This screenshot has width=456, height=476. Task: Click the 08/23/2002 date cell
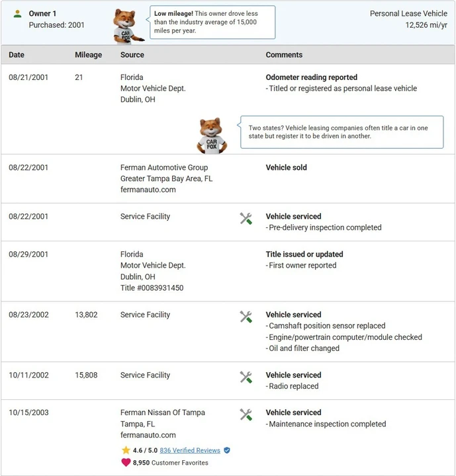coord(28,315)
